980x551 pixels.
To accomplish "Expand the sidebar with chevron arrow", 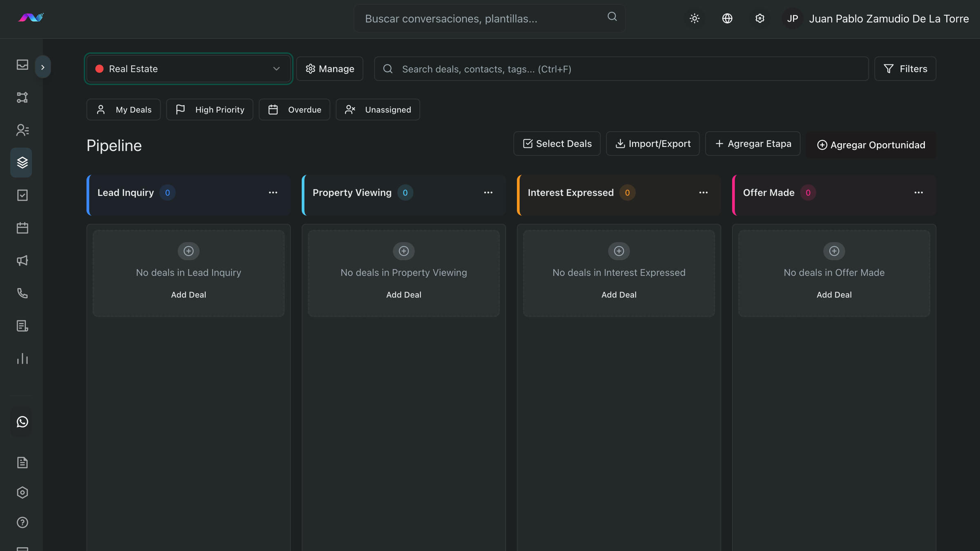I will click(x=42, y=67).
